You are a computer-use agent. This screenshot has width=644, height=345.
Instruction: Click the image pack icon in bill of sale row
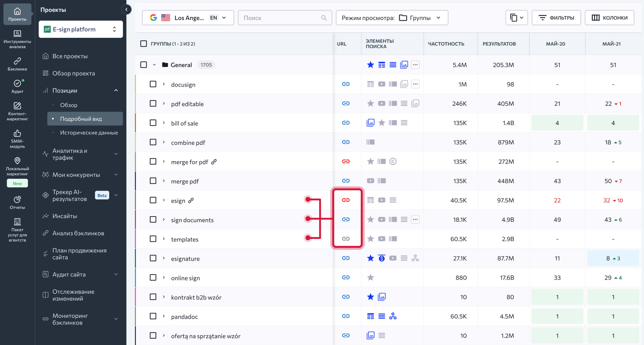[x=371, y=123]
